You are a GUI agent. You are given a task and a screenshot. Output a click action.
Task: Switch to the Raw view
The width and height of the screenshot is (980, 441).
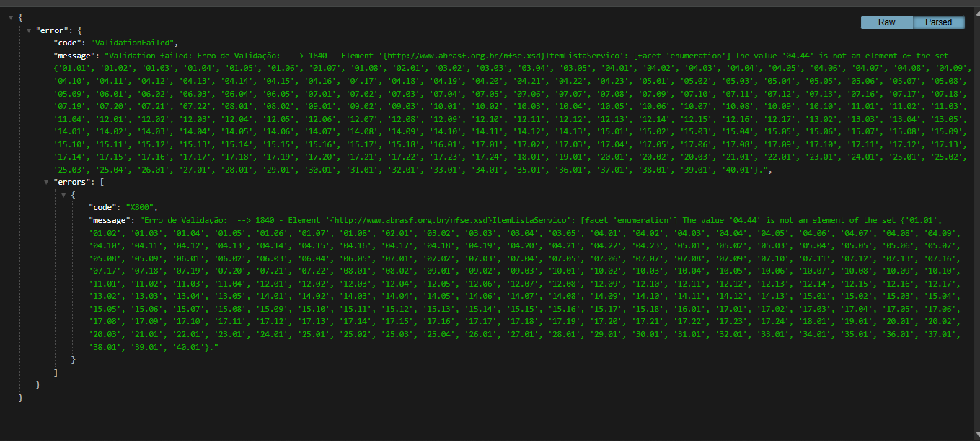(887, 22)
